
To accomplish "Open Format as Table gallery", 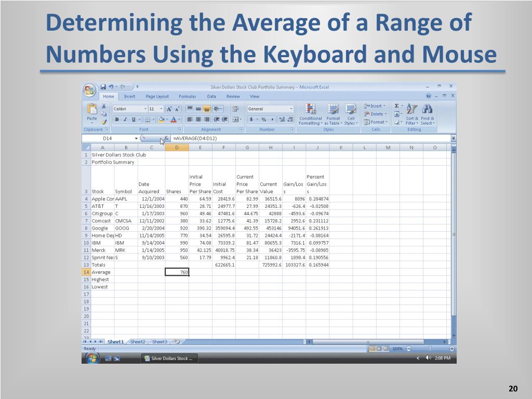I will 333,114.
